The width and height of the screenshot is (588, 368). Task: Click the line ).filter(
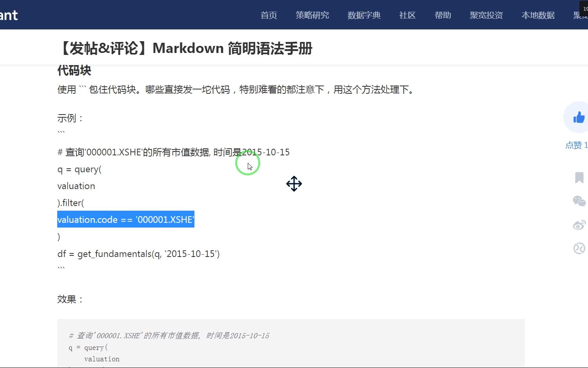click(71, 203)
